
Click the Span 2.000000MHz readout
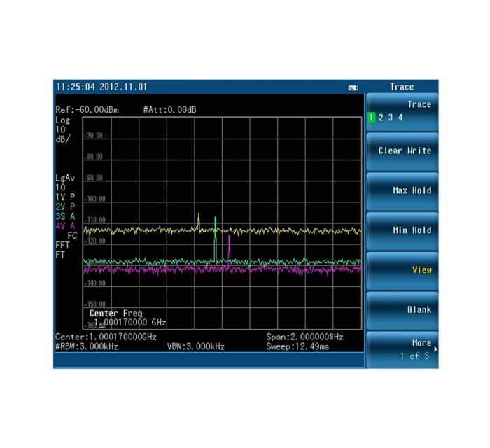[304, 337]
